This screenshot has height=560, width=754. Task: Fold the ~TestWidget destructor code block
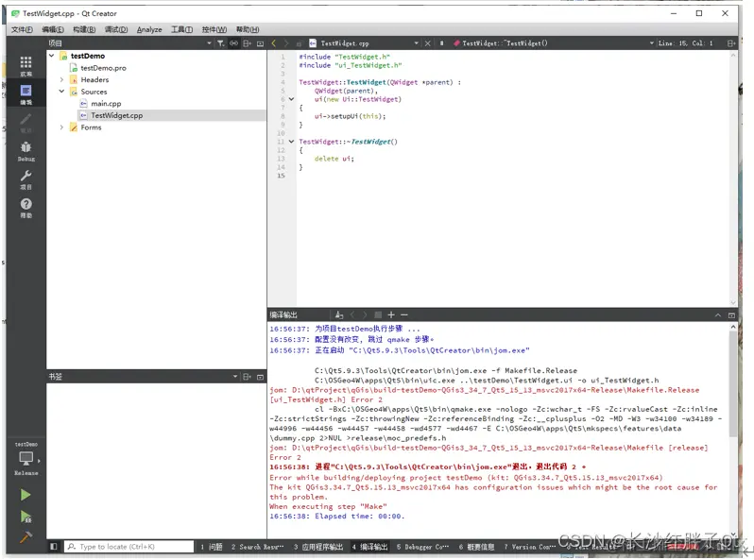tap(291, 142)
